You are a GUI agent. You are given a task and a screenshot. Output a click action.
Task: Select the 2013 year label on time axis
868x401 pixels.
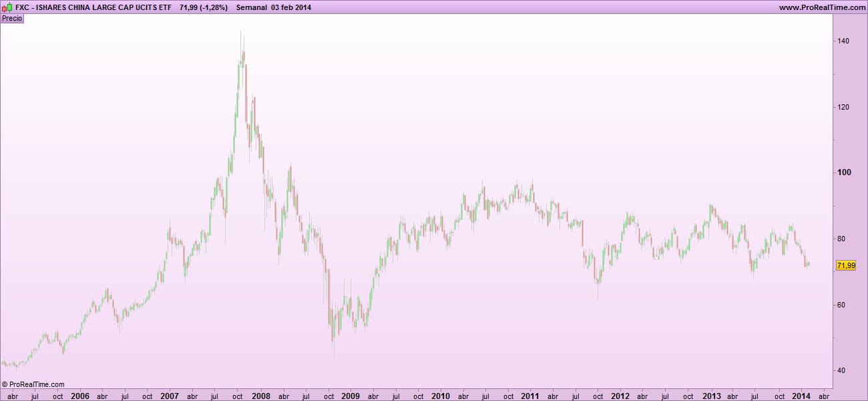point(711,396)
